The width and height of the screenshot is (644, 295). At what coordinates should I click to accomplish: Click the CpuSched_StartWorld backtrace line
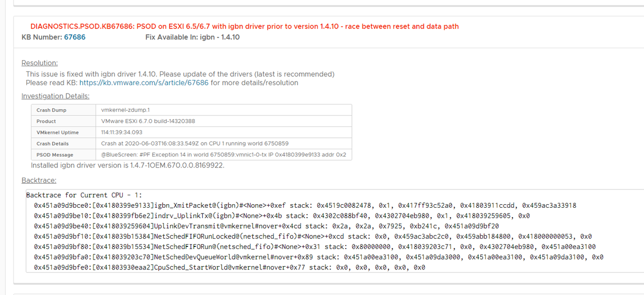tap(230, 267)
